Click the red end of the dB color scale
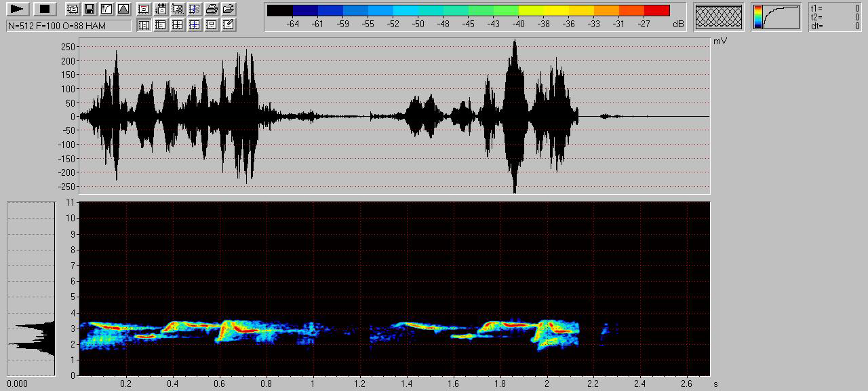 tap(656, 10)
